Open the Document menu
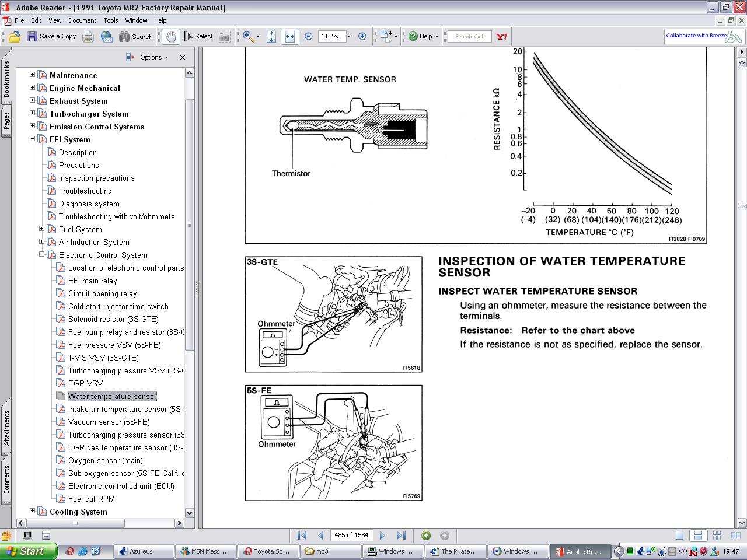 82,20
